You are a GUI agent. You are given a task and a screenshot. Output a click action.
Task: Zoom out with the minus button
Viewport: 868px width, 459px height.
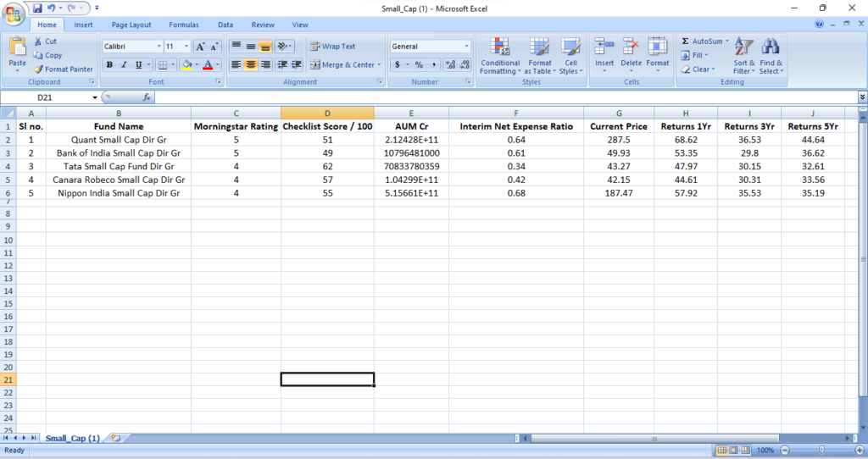click(x=784, y=451)
